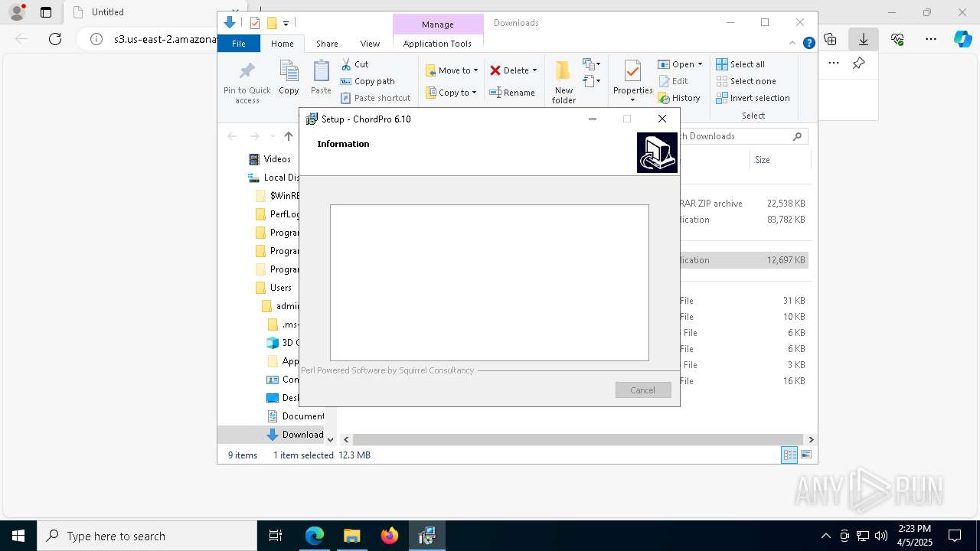This screenshot has height=551, width=980.
Task: Switch to the View ribbon tab
Action: point(370,44)
